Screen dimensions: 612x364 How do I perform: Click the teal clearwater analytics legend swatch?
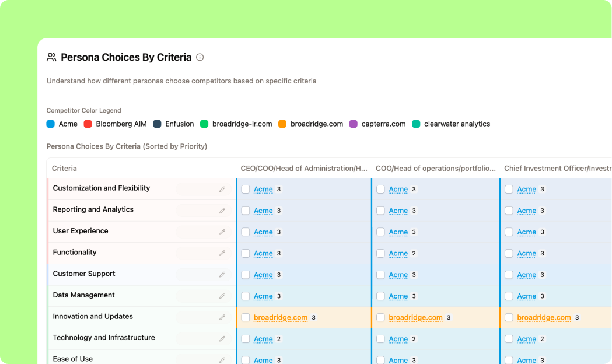pyautogui.click(x=416, y=124)
